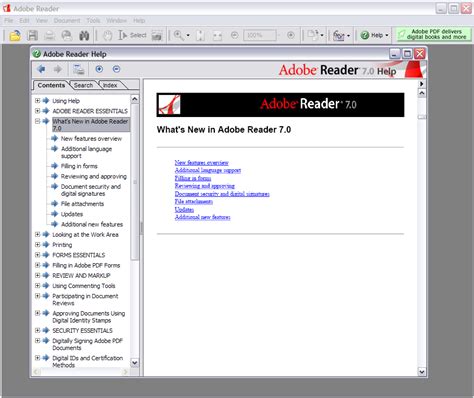
Task: Open the Help button dropdown arrow
Action: pos(387,35)
